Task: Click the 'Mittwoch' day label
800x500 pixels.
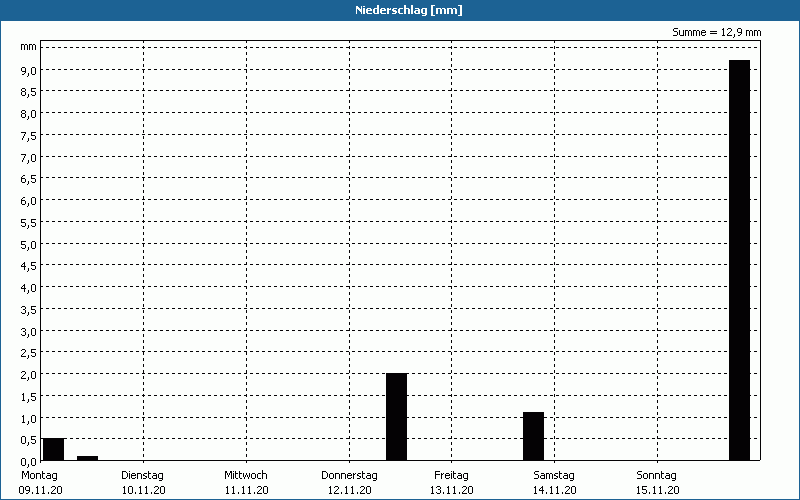Action: (246, 475)
